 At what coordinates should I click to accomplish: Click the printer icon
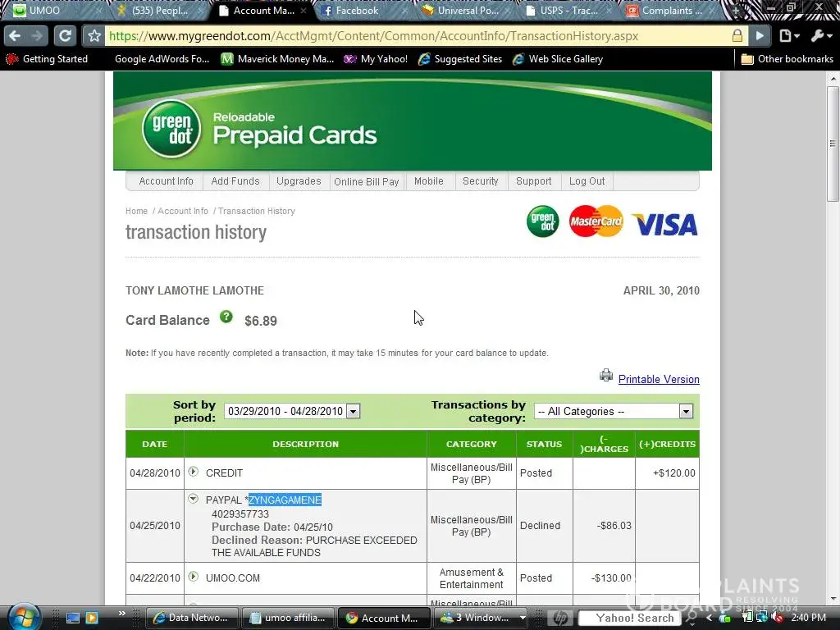(x=606, y=376)
